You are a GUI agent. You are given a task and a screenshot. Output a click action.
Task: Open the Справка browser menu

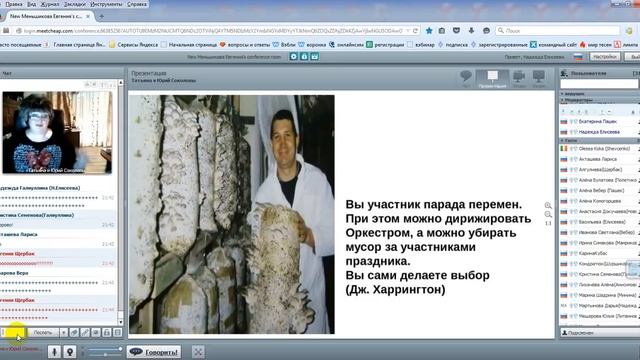137,4
